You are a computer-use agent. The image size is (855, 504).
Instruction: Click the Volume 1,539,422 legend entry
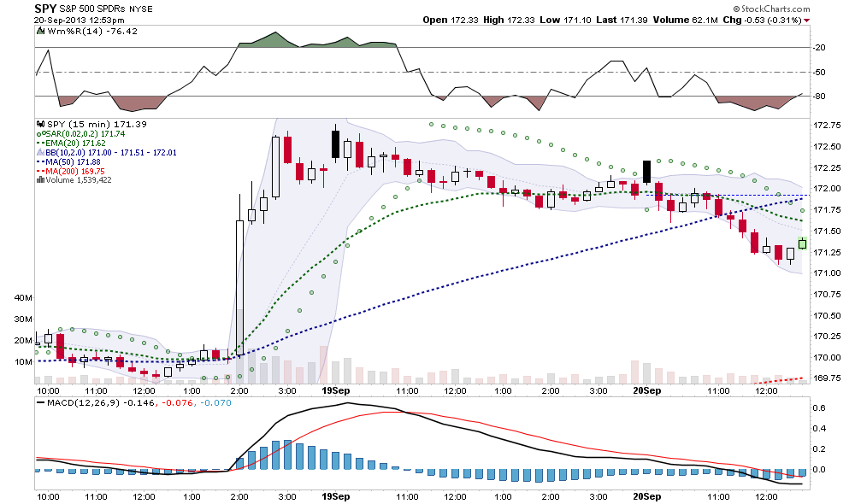tap(78, 179)
